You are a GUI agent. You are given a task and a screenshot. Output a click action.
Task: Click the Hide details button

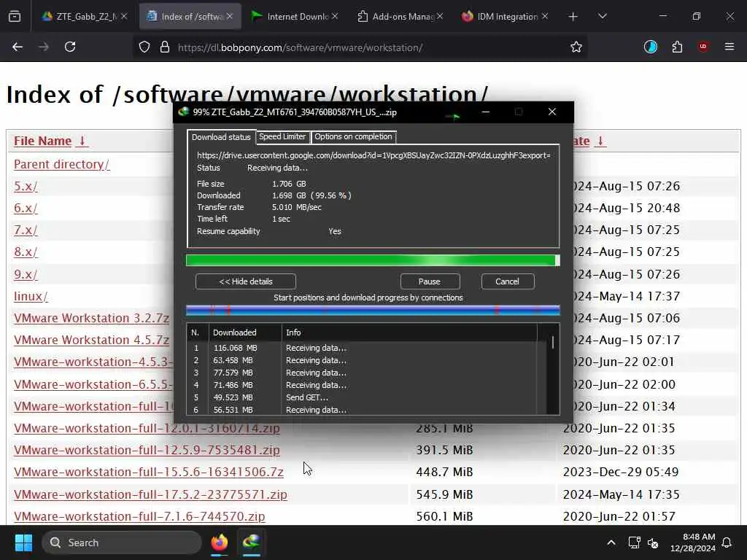coord(246,281)
